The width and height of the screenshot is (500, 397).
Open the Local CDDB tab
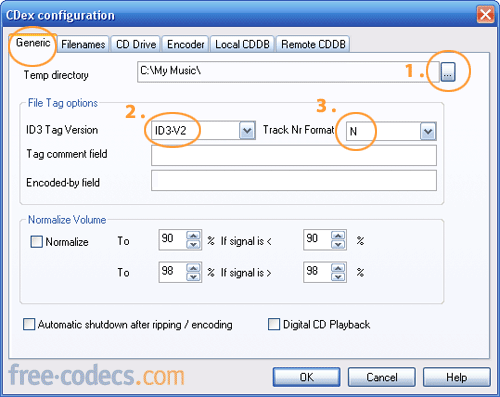click(x=242, y=44)
